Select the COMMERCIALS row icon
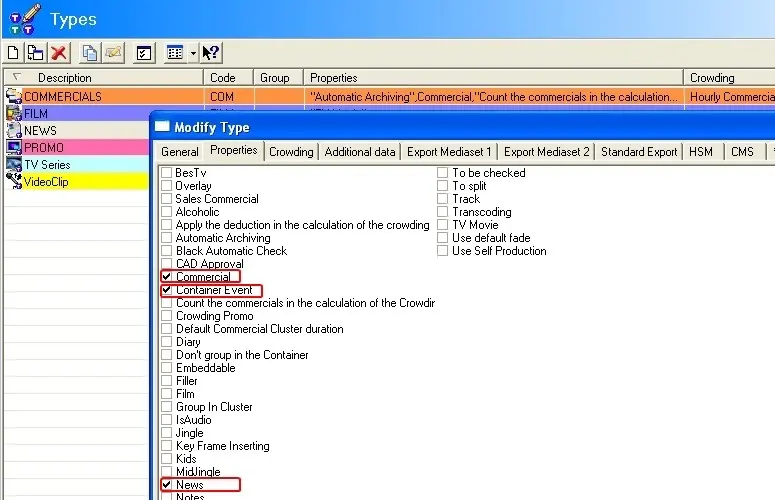The width and height of the screenshot is (775, 500). (13, 97)
